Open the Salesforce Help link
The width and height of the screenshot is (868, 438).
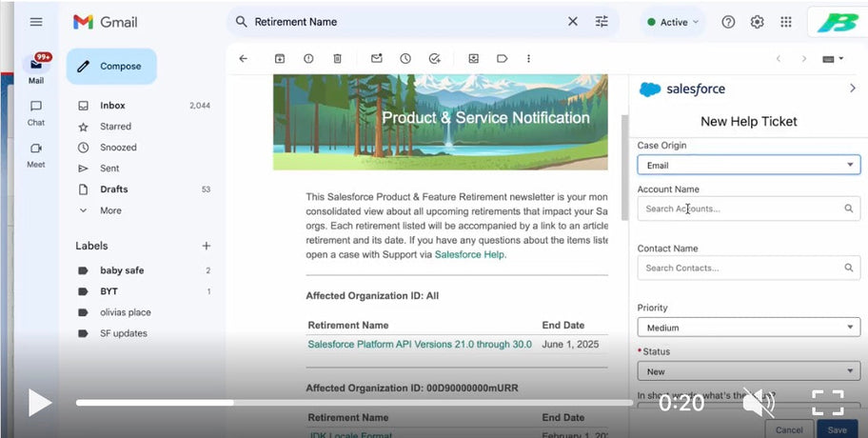[469, 255]
